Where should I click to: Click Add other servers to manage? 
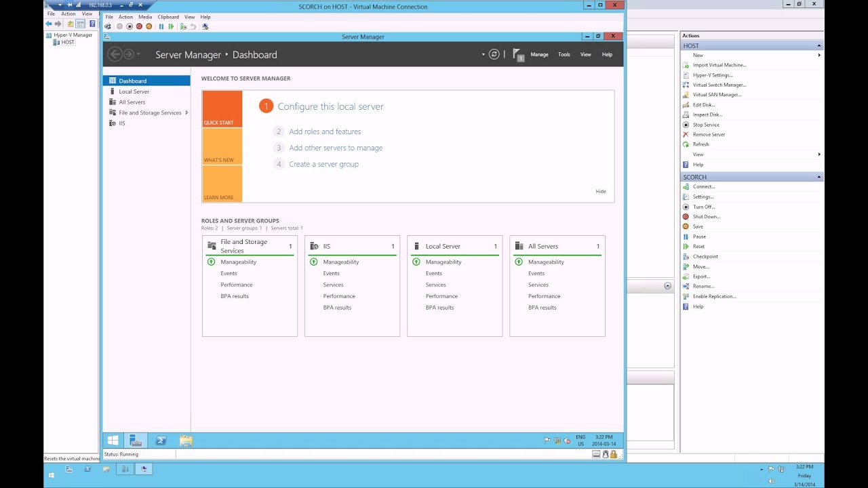336,148
